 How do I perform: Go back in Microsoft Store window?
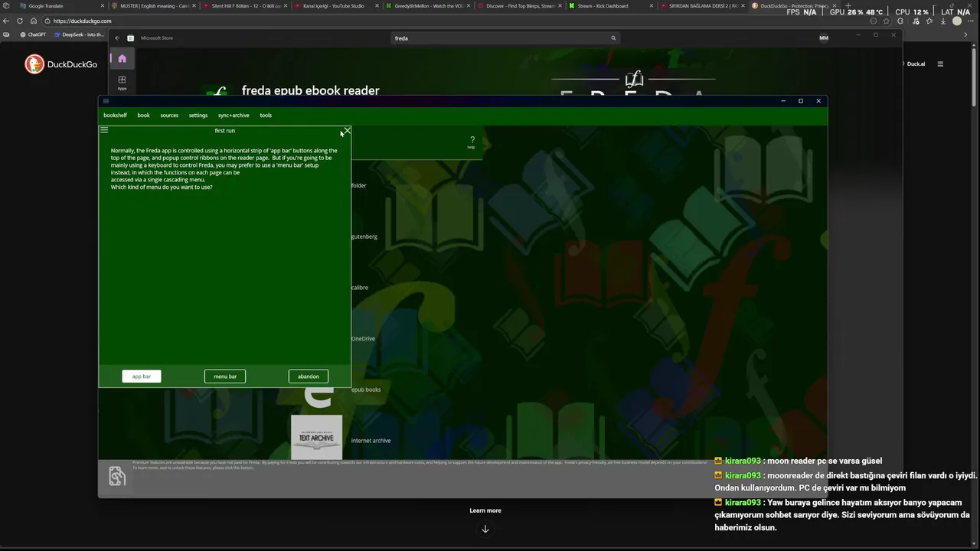tap(117, 37)
